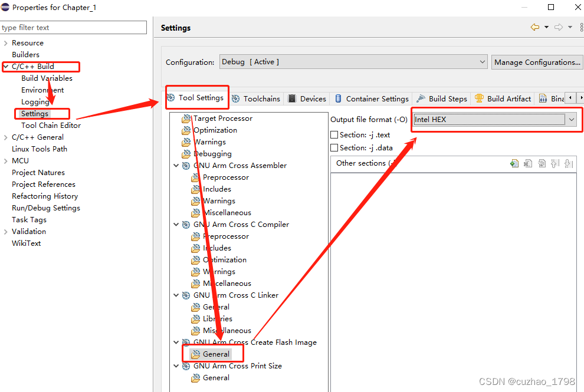Click the edit section icon in Other sections
584x392 pixels.
[542, 163]
